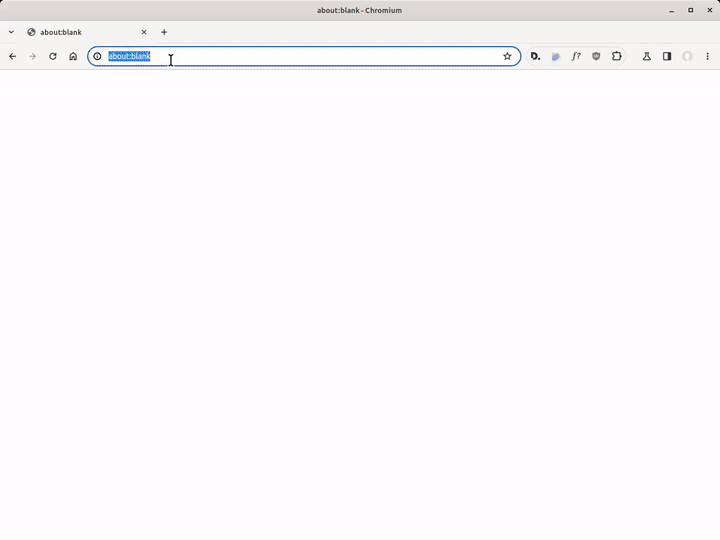Screen dimensions: 720x540
Task: Click the back navigation arrow
Action: 12,57
